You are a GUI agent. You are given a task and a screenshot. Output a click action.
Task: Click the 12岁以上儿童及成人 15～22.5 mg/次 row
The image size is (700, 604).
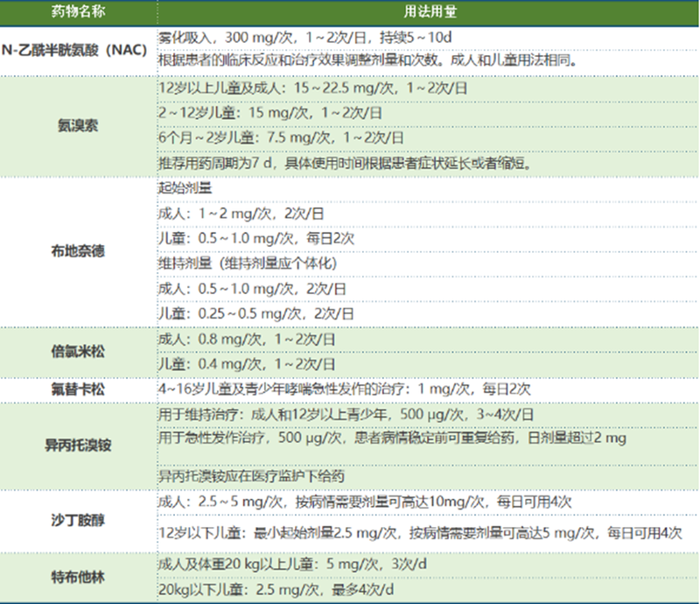(x=313, y=89)
